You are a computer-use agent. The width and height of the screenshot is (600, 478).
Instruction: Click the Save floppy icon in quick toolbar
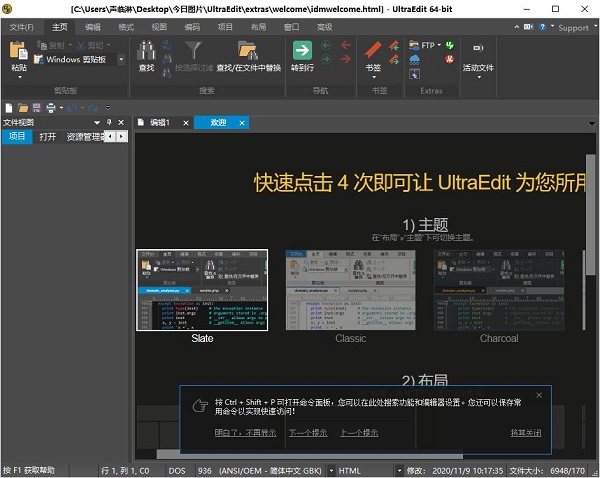[36, 108]
